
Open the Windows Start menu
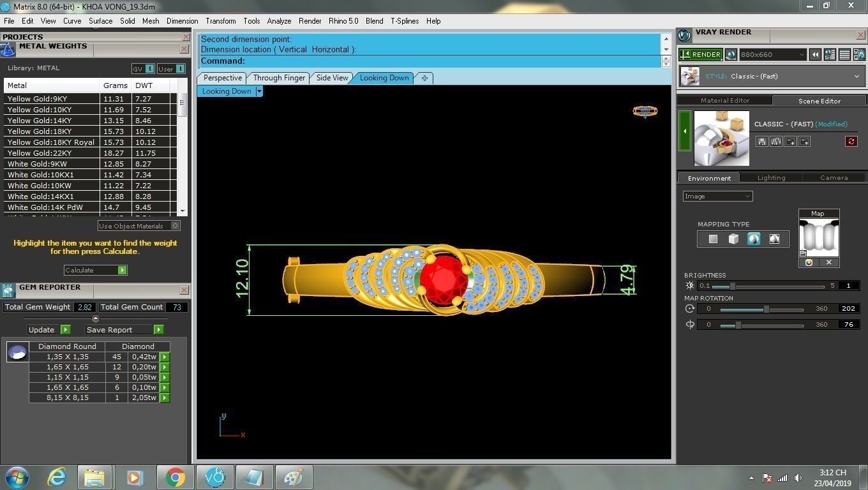tap(17, 477)
